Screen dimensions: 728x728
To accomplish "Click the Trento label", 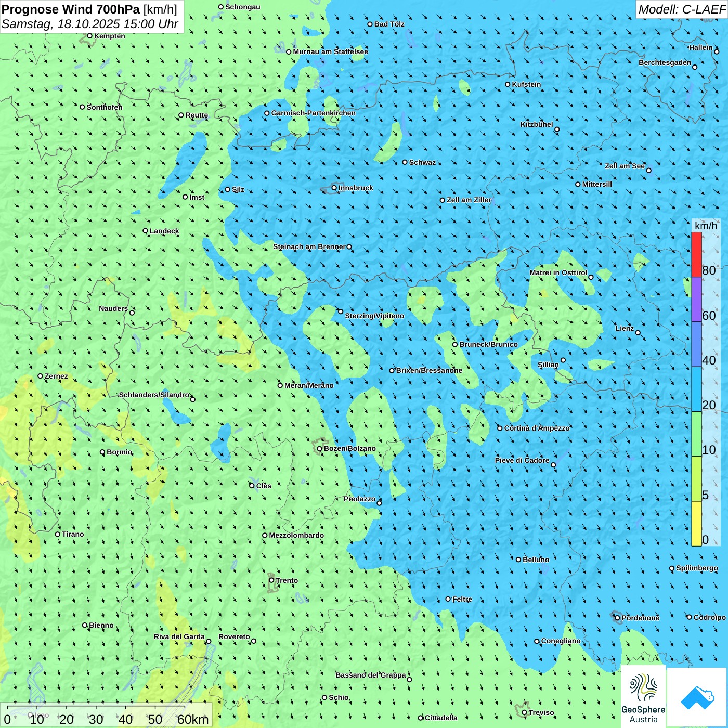I will (x=287, y=580).
